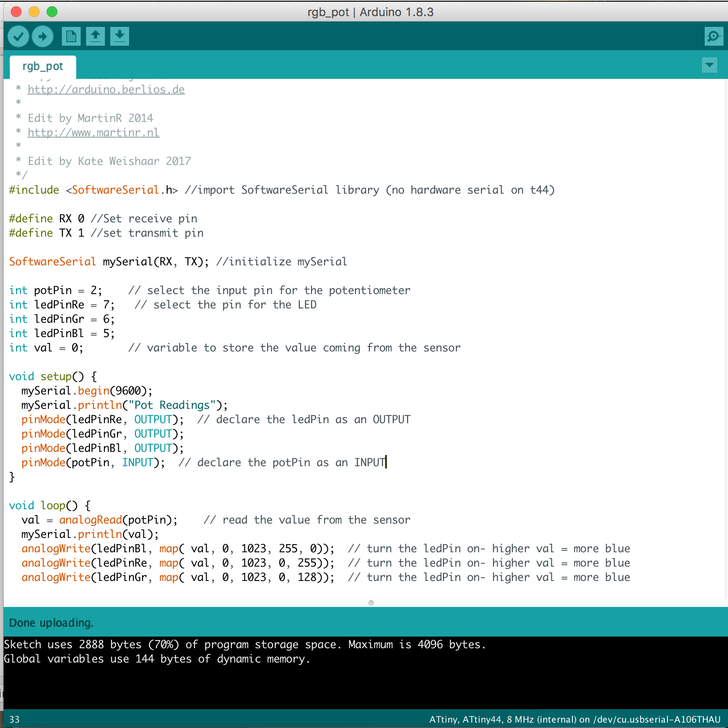The width and height of the screenshot is (728, 728).
Task: Create a new sketch with New icon
Action: (71, 36)
